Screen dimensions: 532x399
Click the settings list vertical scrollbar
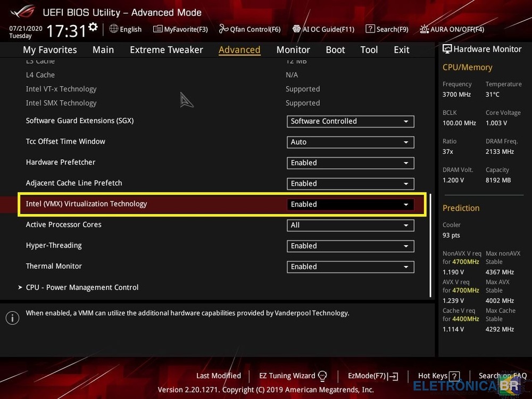tap(430, 245)
